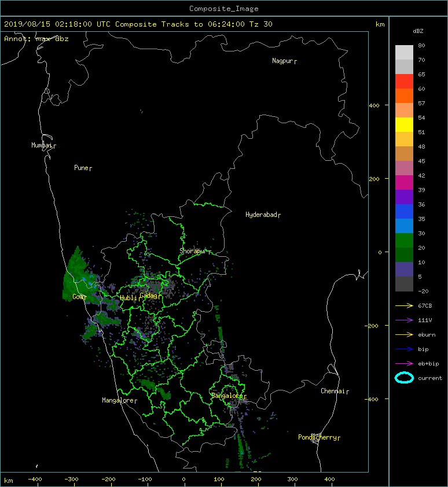The image size is (448, 487).
Task: Click the Shorapur city label
Action: pos(193,251)
